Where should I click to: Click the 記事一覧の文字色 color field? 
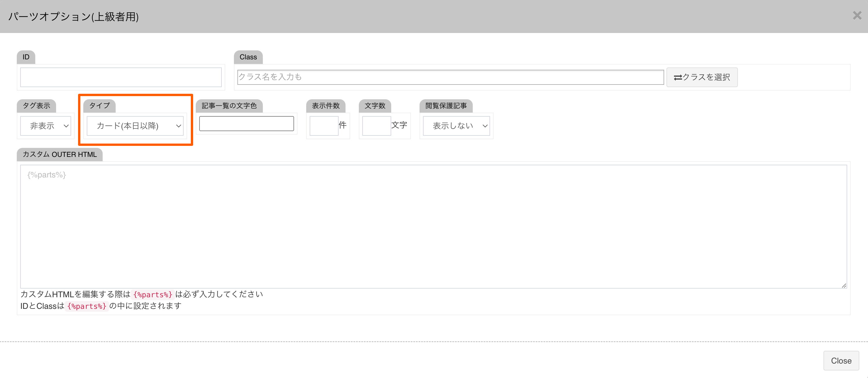247,123
